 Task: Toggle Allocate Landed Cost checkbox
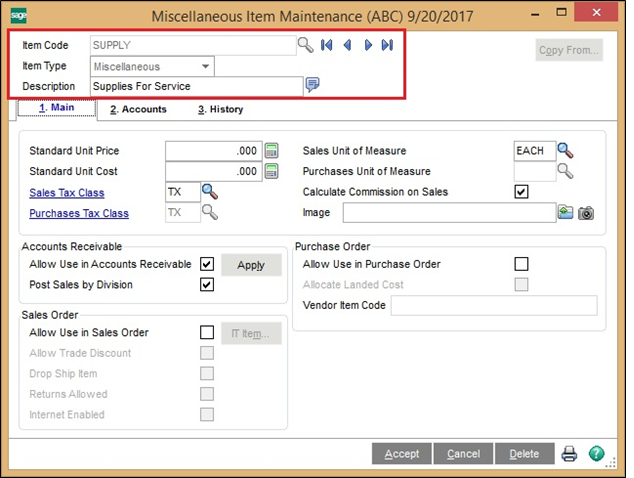pyautogui.click(x=521, y=285)
